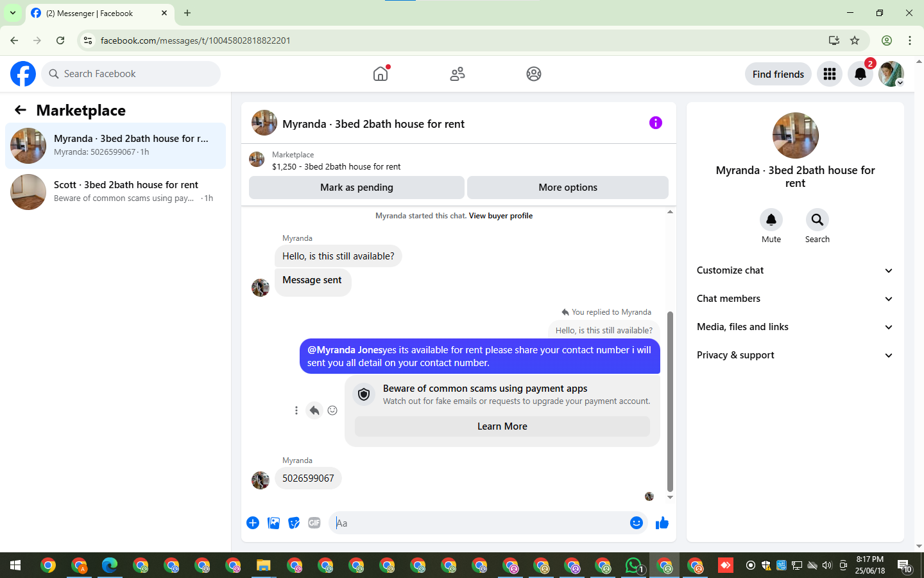Open View buyer profile link
The width and height of the screenshot is (924, 578).
point(501,216)
